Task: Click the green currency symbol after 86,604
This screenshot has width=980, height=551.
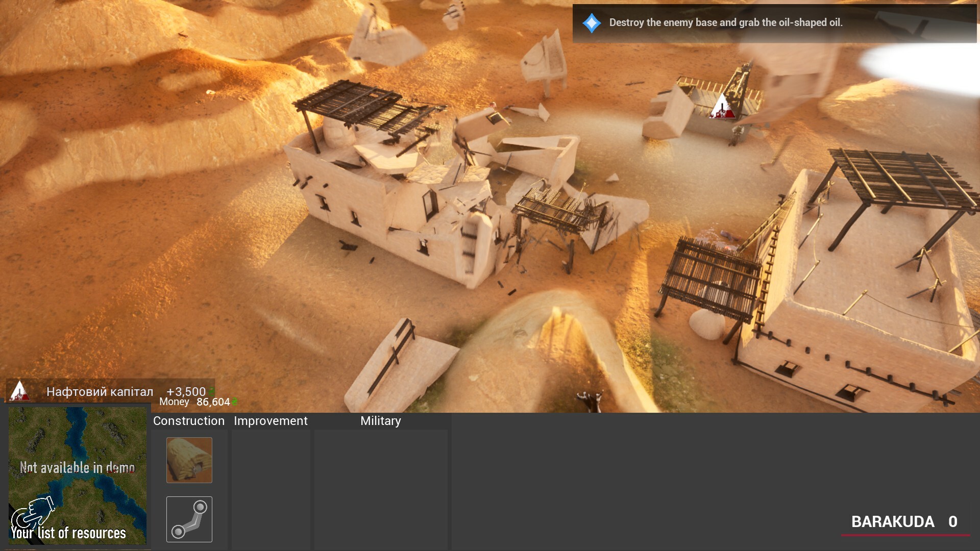Action: click(235, 402)
